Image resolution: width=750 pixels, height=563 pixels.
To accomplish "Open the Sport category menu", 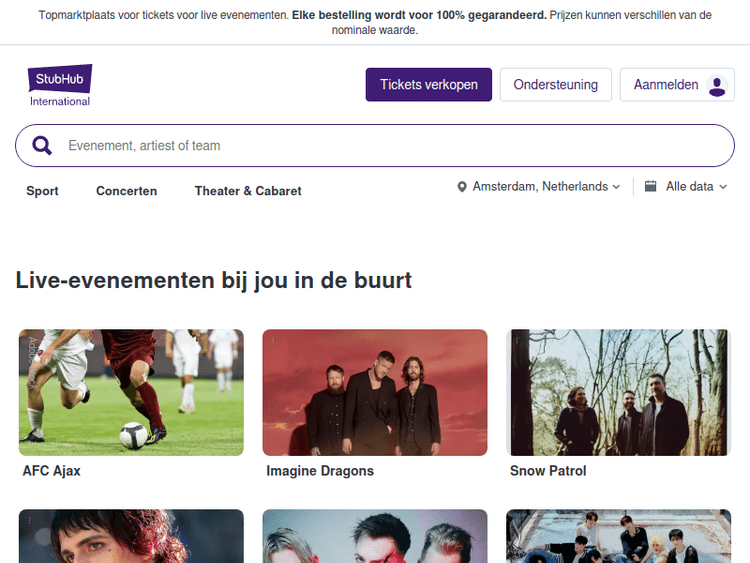I will [42, 191].
